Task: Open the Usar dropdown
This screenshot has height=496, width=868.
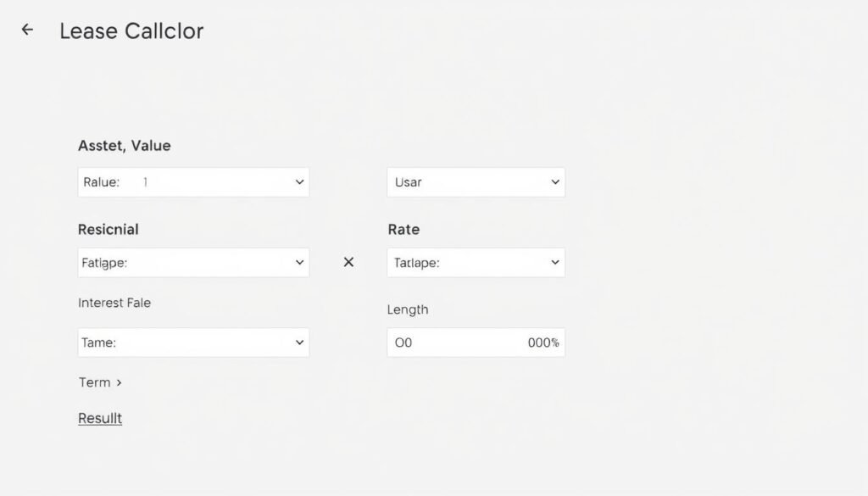Action: [x=475, y=181]
